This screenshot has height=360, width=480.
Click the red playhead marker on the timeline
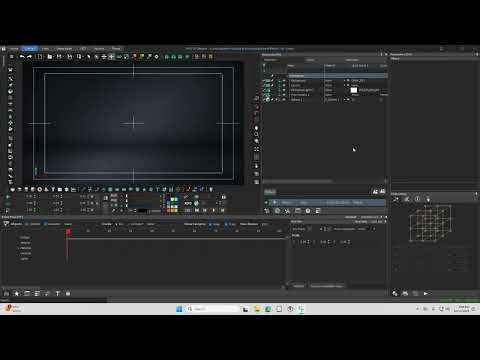68,232
